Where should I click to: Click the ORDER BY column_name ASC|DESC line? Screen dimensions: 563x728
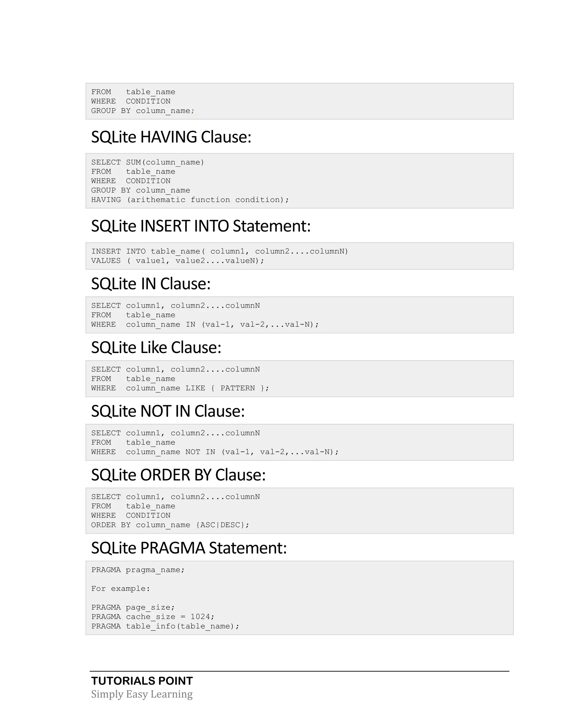(170, 525)
